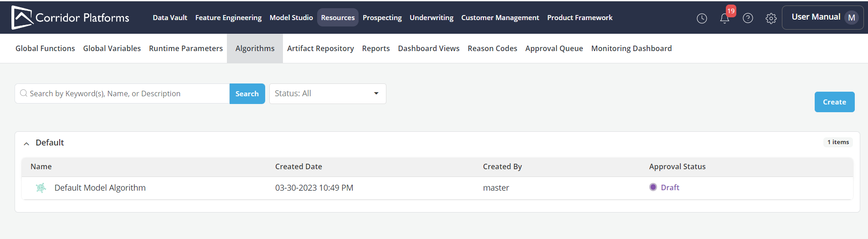Collapse the Default group section
Screen dimensions: 868x239
coord(26,143)
